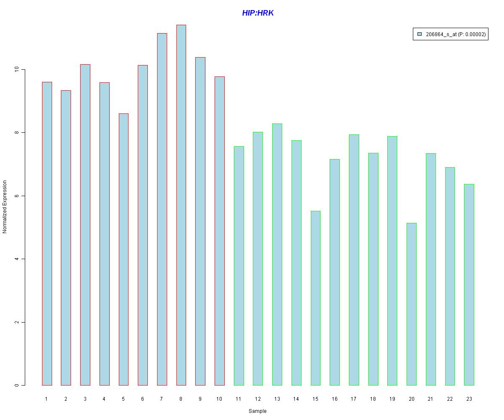504x420 pixels.
Task: Select the bar for sample 10
Action: point(220,231)
